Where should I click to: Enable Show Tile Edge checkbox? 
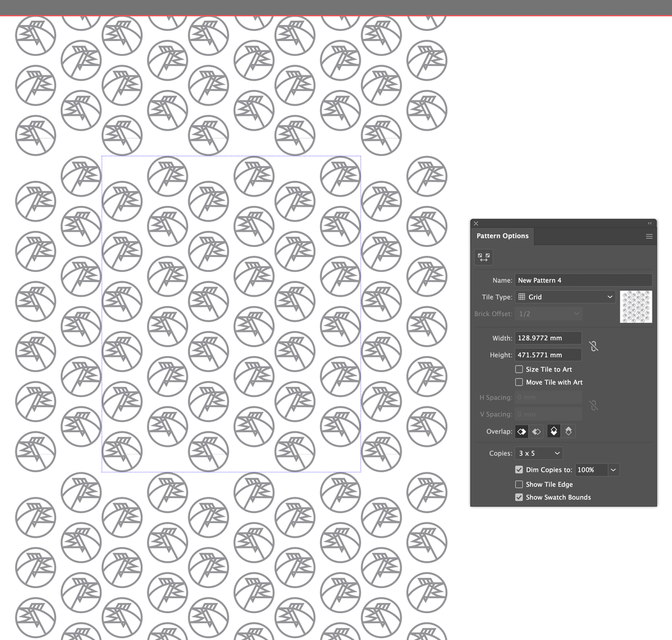tap(519, 485)
